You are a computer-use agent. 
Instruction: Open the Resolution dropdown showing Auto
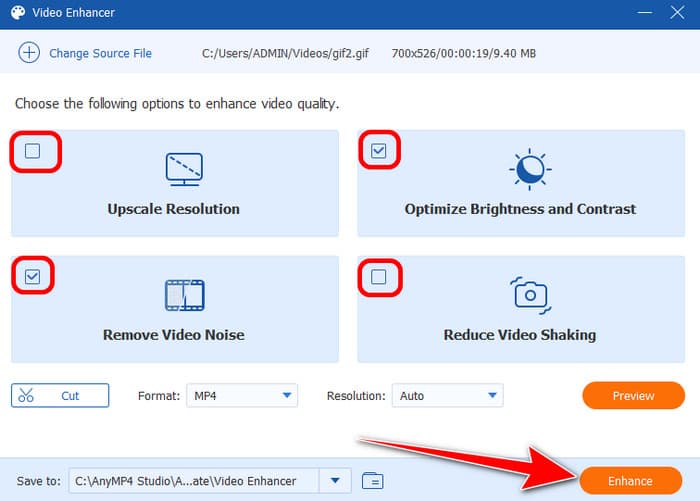click(x=448, y=396)
